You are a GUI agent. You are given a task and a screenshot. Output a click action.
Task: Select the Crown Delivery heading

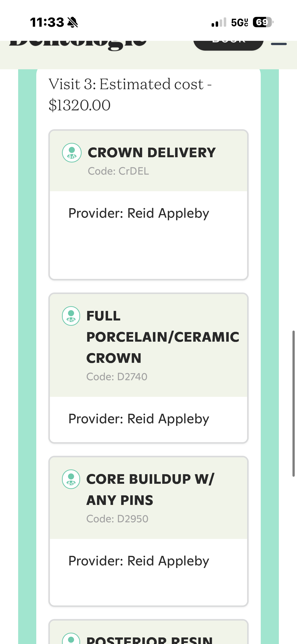coord(152,153)
